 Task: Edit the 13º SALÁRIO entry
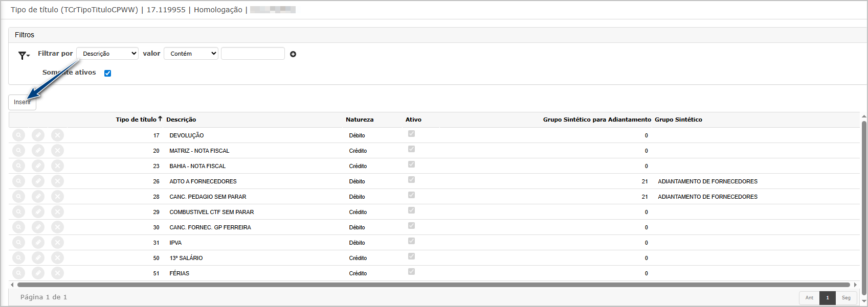38,258
